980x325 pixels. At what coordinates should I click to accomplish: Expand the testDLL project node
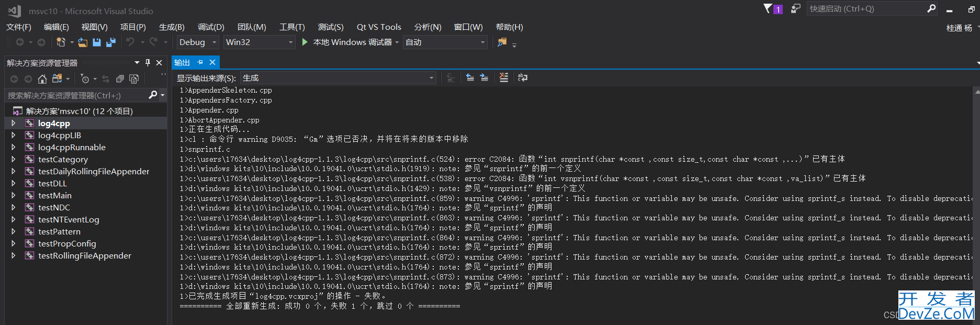pos(14,183)
